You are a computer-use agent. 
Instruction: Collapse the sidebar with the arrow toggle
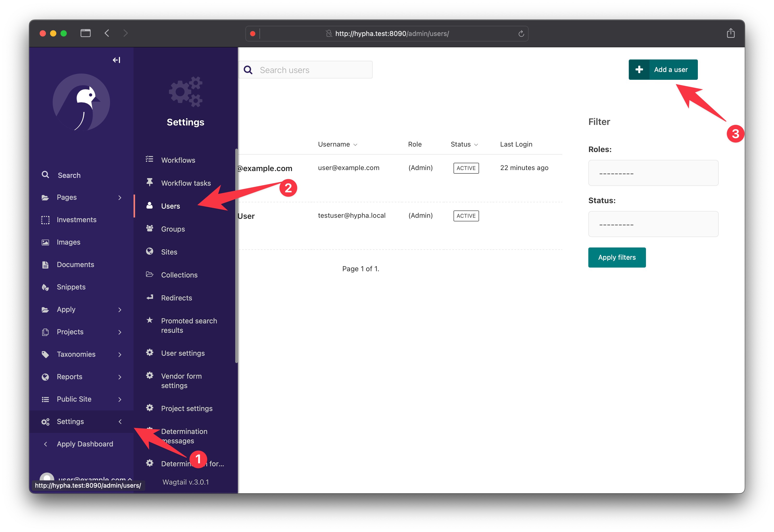pos(116,60)
